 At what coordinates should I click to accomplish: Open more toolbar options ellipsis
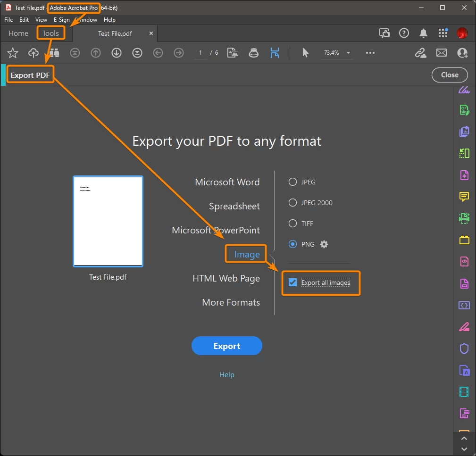(x=370, y=53)
